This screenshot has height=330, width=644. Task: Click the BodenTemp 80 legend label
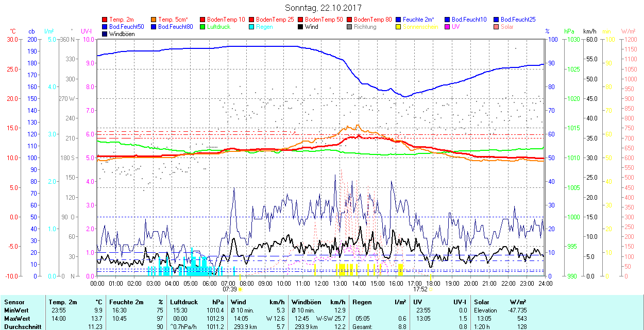pos(373,20)
